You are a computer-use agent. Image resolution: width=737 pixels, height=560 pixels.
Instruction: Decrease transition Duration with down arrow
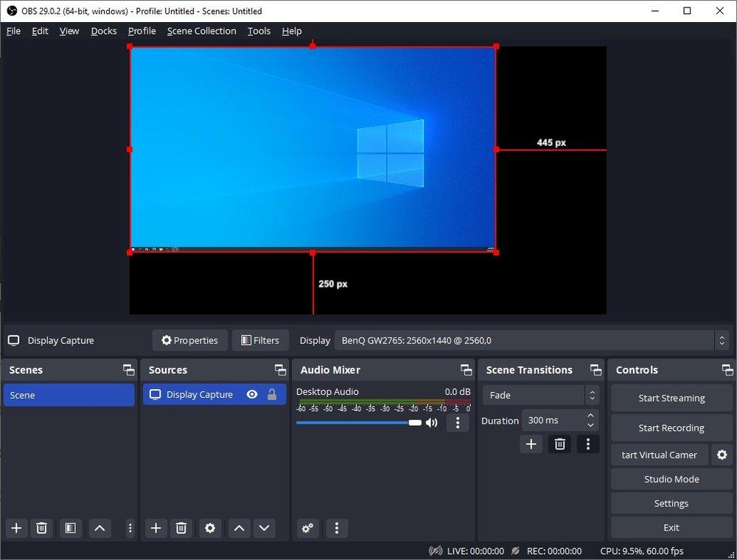click(x=591, y=426)
